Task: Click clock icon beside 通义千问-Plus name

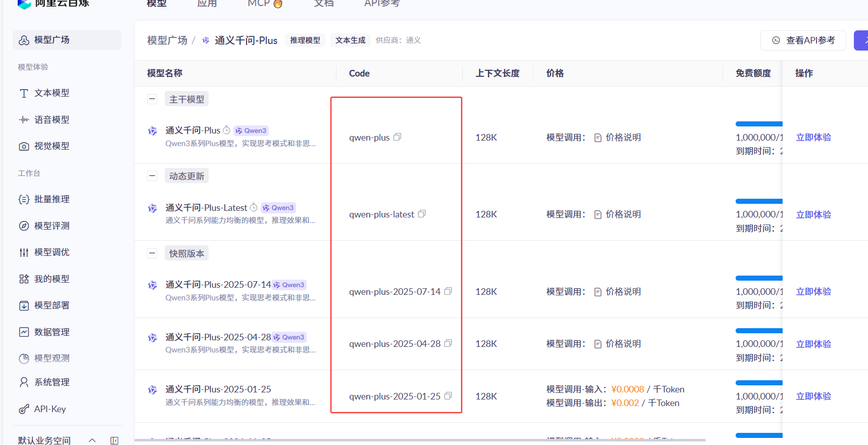Action: pos(227,130)
